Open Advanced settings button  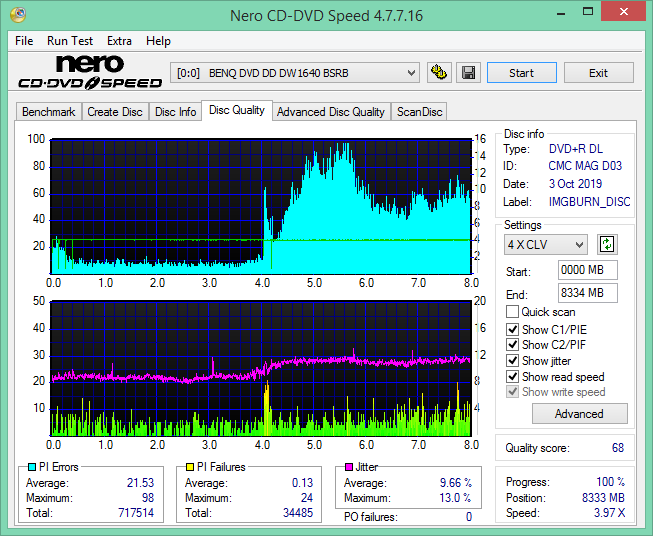pos(579,414)
